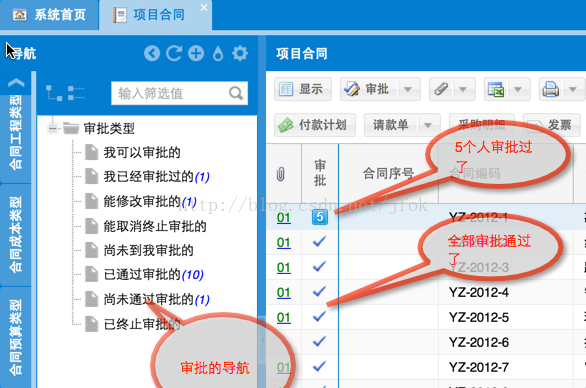This screenshot has height=388, width=586.
Task: Open the 合同成本类型 vertical tab
Action: 16,234
